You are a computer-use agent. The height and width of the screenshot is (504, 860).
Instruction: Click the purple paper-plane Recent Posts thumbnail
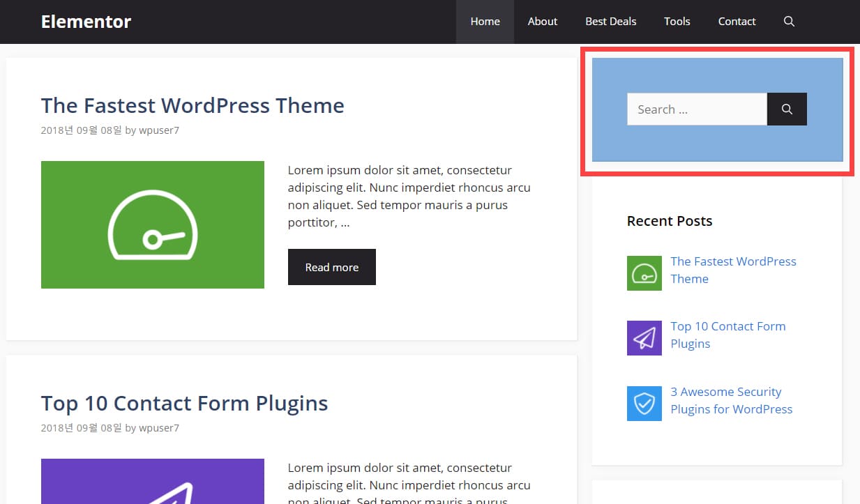(644, 338)
